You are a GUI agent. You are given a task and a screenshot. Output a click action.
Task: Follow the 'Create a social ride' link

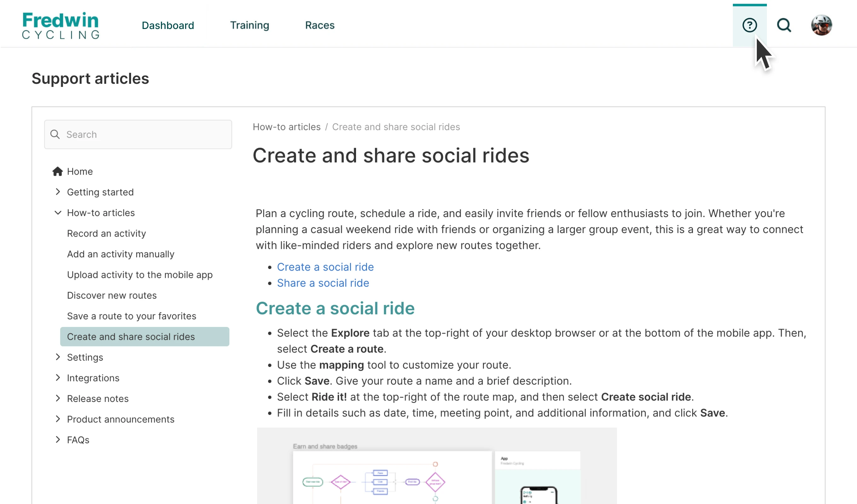(x=325, y=267)
